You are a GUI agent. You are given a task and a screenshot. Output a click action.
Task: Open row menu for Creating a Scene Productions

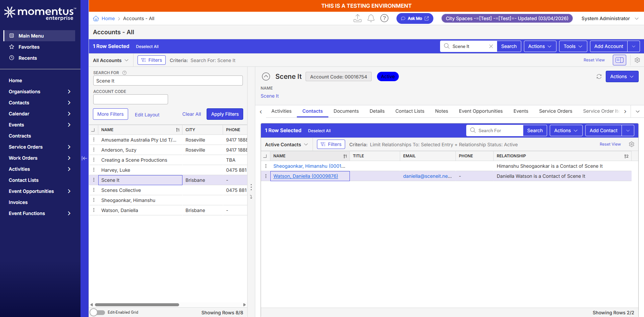pyautogui.click(x=94, y=160)
